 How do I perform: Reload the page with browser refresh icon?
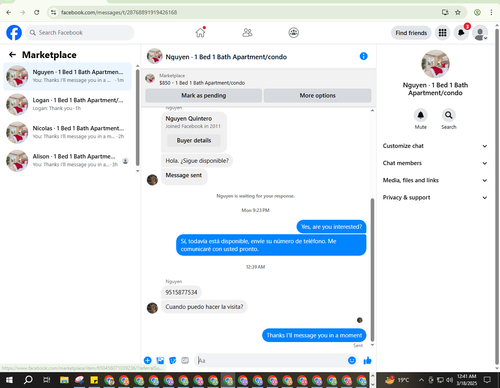[37, 12]
